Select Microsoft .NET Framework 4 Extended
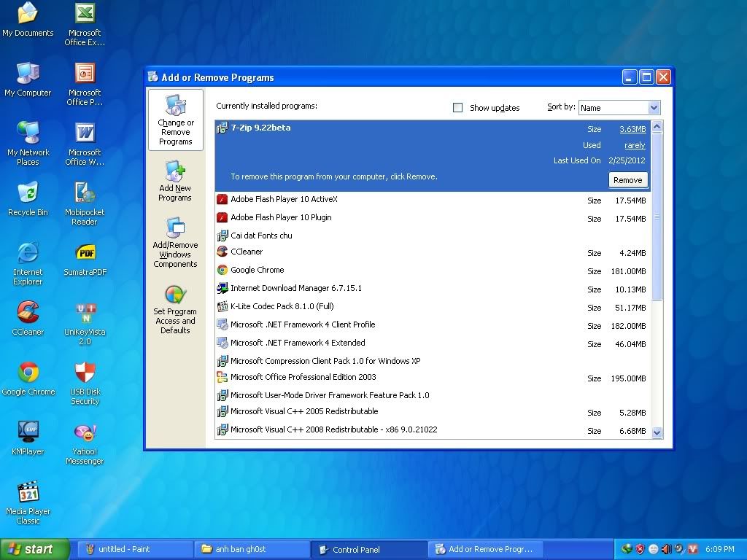Image resolution: width=747 pixels, height=560 pixels. [x=432, y=343]
